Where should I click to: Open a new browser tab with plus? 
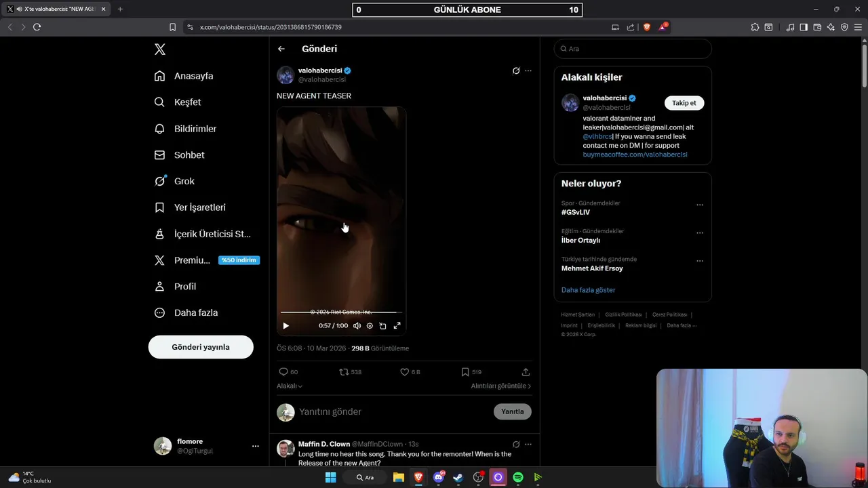[120, 9]
